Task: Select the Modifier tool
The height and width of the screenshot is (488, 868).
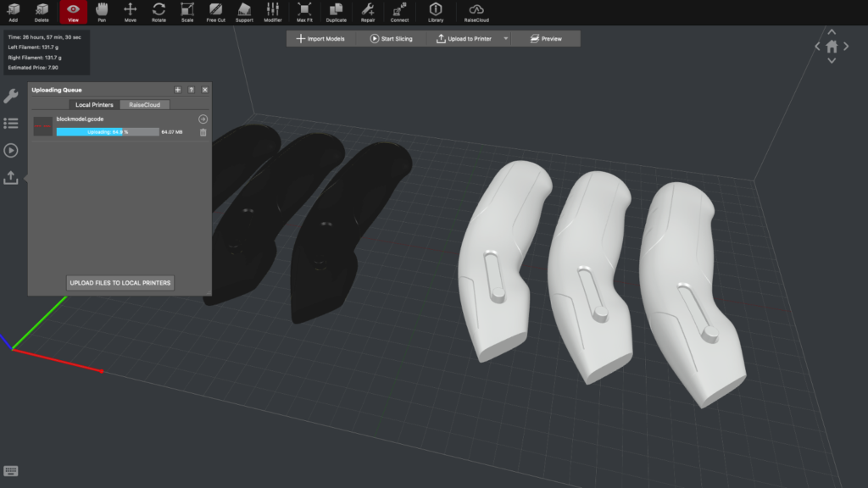Action: click(x=272, y=13)
